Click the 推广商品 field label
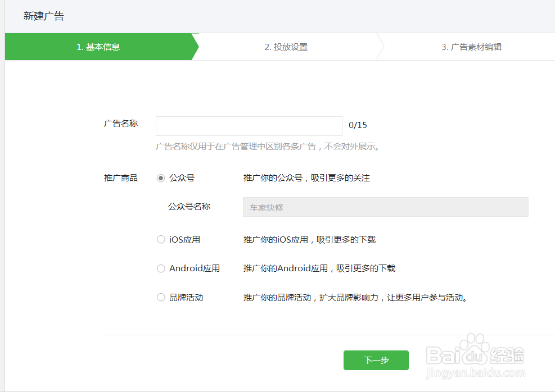 tap(121, 178)
